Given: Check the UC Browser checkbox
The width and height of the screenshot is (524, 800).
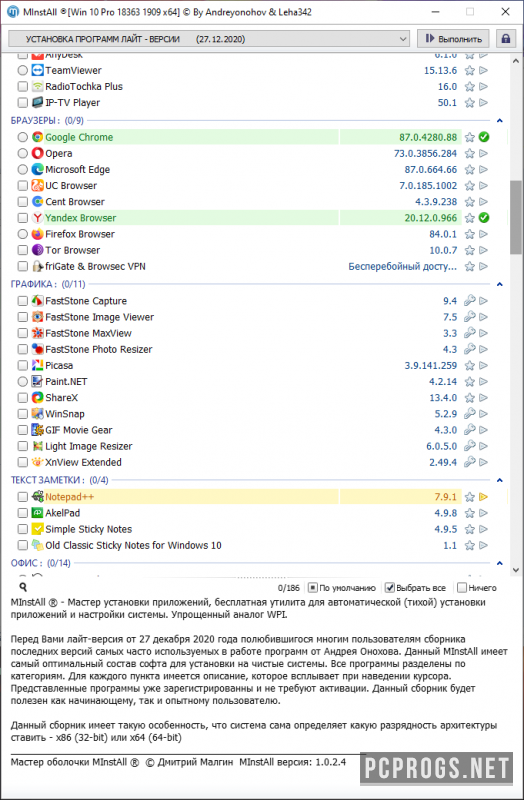Looking at the screenshot, I should click(22, 186).
